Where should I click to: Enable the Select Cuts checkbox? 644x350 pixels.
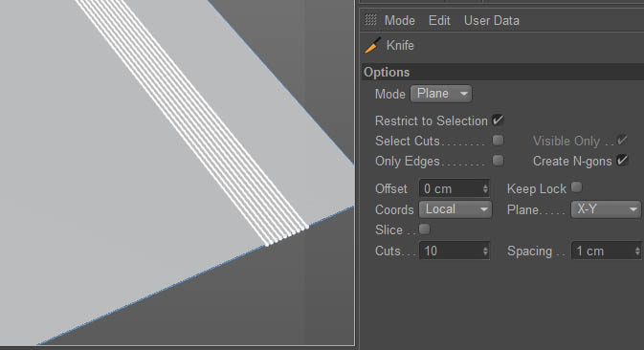pyautogui.click(x=498, y=141)
